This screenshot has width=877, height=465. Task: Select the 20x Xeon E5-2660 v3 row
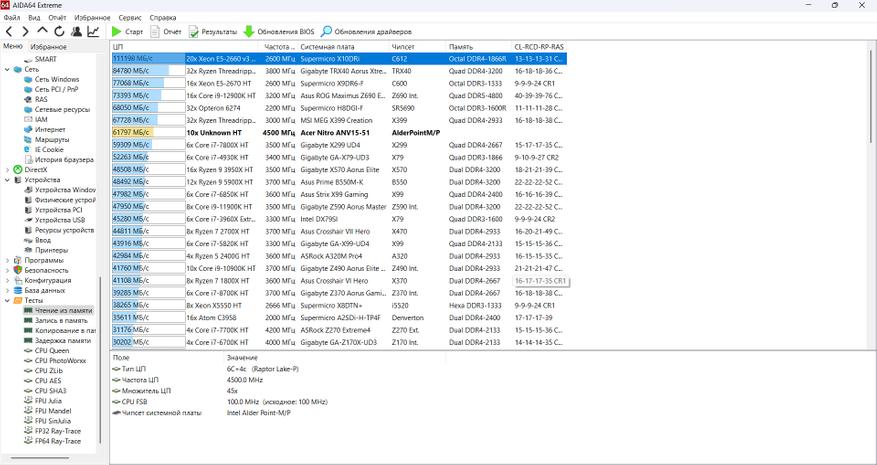(339, 59)
